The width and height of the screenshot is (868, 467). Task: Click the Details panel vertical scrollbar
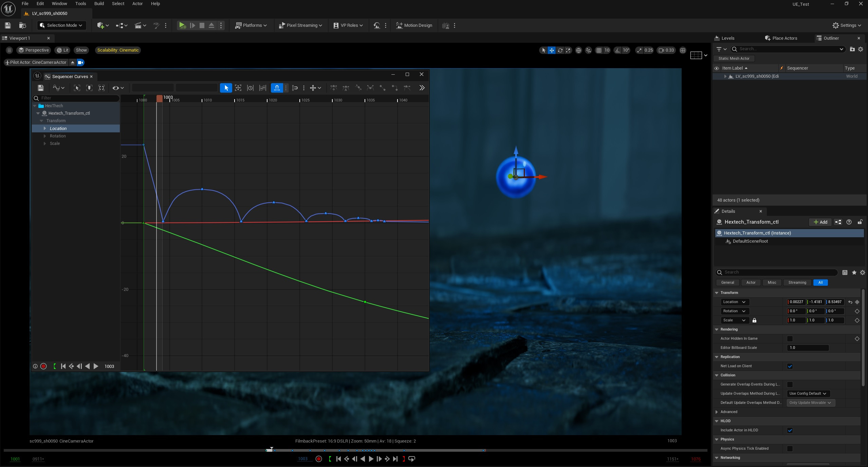point(864,337)
